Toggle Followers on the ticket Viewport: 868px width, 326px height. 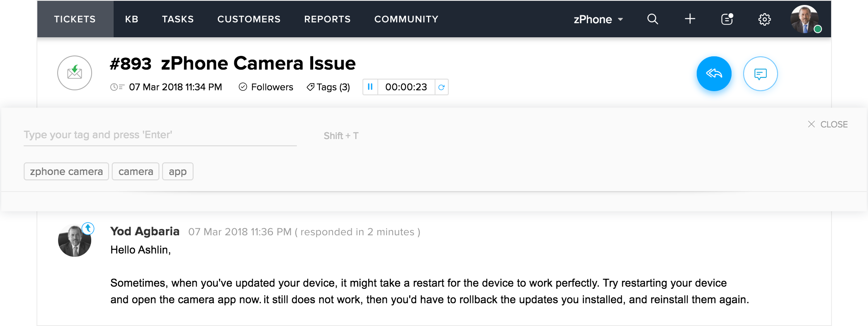tap(266, 87)
